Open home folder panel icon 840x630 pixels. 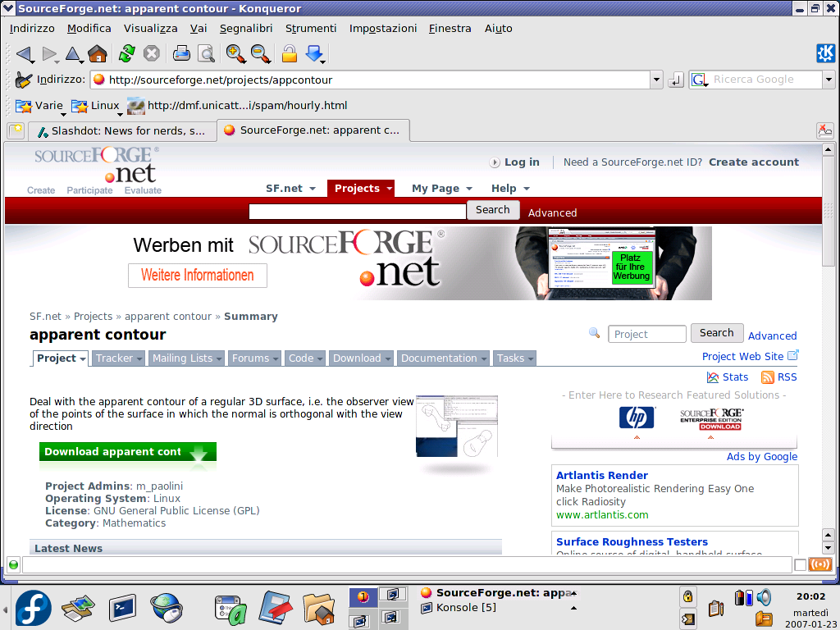(319, 609)
